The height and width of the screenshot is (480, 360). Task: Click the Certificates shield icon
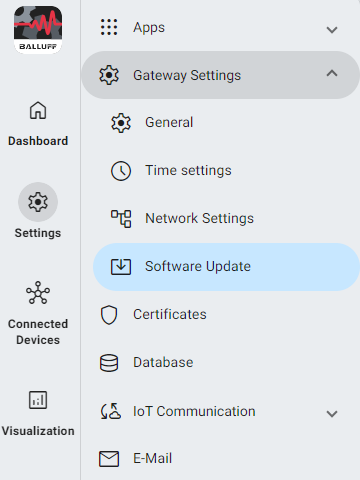pyautogui.click(x=109, y=315)
